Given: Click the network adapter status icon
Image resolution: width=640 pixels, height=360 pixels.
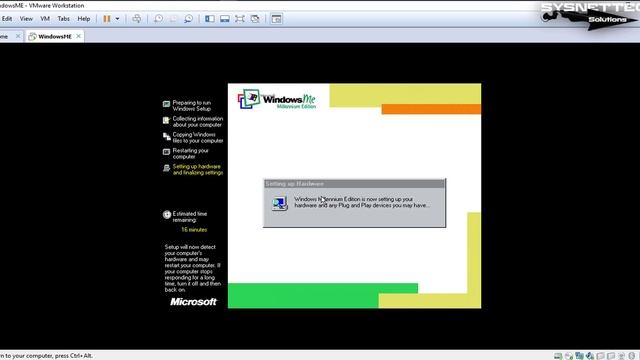Looking at the screenshot, I should pos(580,356).
